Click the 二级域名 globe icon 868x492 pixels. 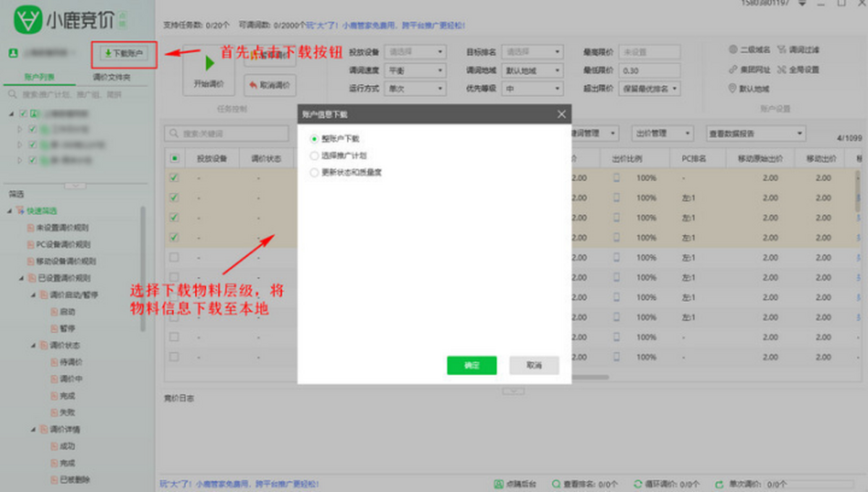[x=733, y=50]
